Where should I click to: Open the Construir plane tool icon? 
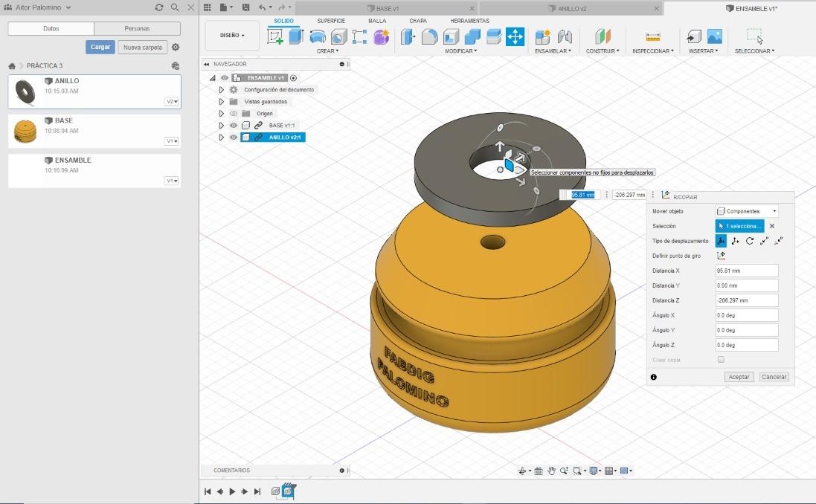click(x=603, y=36)
